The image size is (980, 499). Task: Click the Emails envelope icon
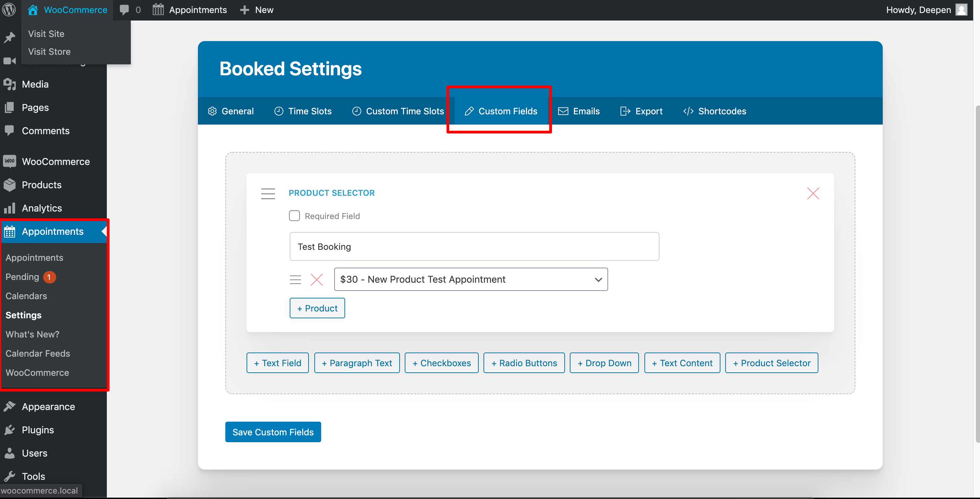coord(563,111)
